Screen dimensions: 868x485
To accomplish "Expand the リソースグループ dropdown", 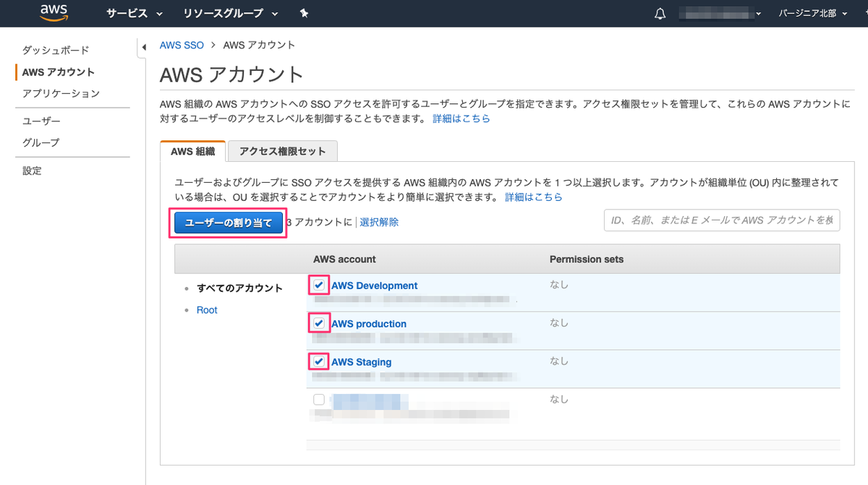I will 230,14.
